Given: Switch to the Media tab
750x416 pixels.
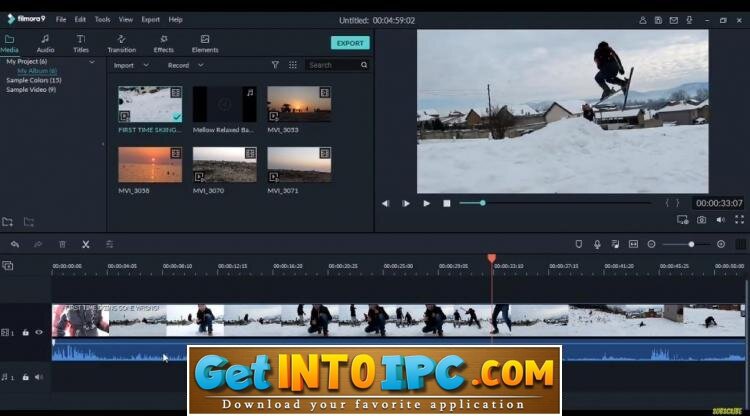Looking at the screenshot, I should (x=9, y=44).
